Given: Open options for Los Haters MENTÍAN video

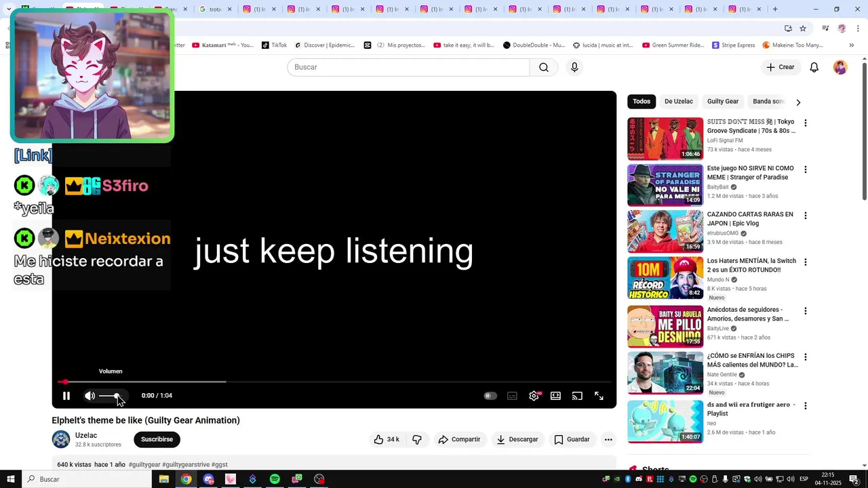Looking at the screenshot, I should [x=806, y=262].
